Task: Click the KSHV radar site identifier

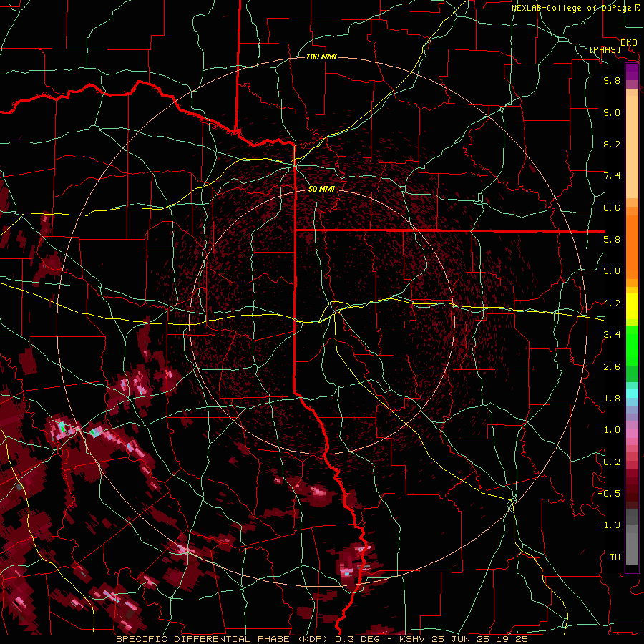Action: [x=411, y=639]
